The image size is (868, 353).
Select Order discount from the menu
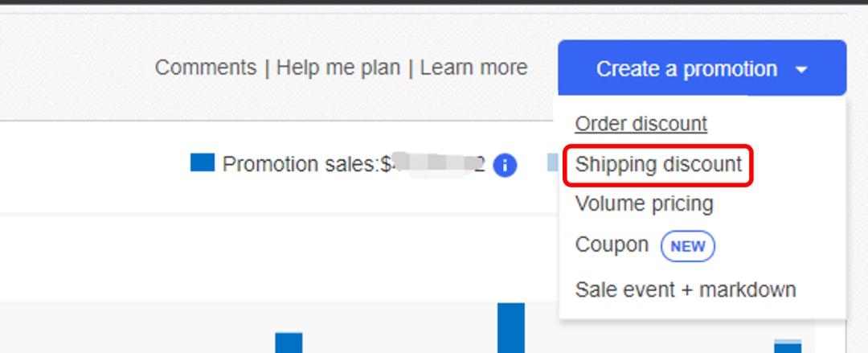[641, 124]
